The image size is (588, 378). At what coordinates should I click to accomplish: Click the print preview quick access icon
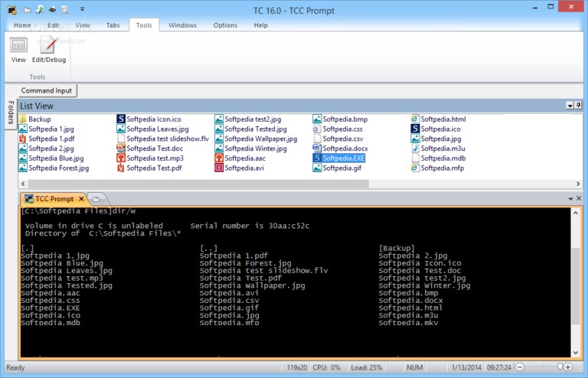pos(65,10)
